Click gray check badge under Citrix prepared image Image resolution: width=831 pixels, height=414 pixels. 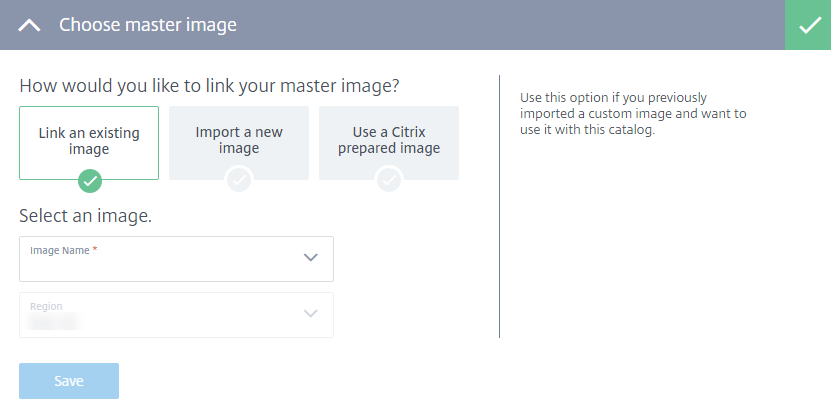(389, 181)
